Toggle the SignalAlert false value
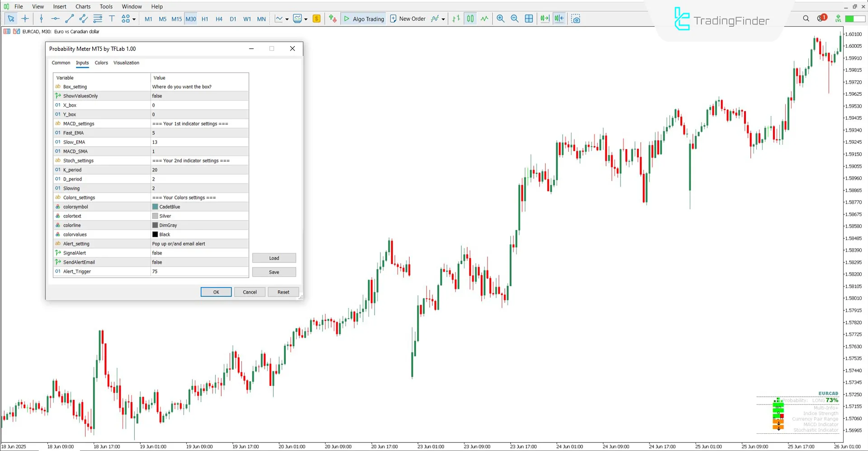Viewport: 868px width, 451px height. [x=199, y=253]
